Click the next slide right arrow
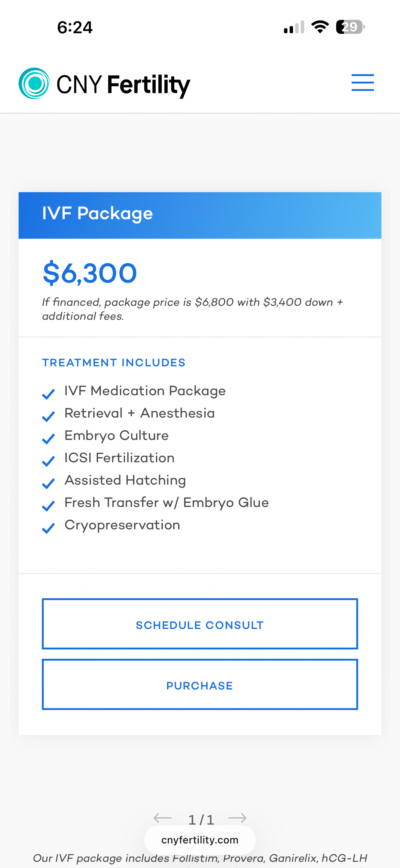 coord(238,818)
